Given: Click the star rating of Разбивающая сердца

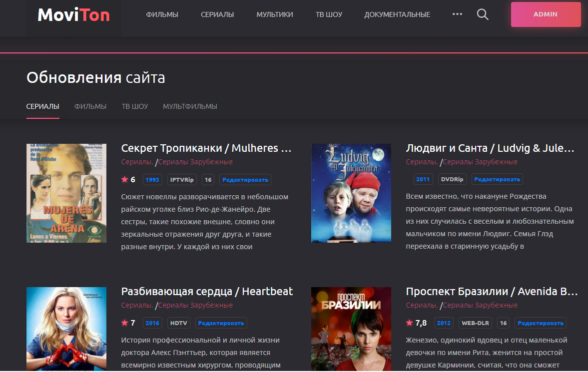Looking at the screenshot, I should (x=128, y=323).
